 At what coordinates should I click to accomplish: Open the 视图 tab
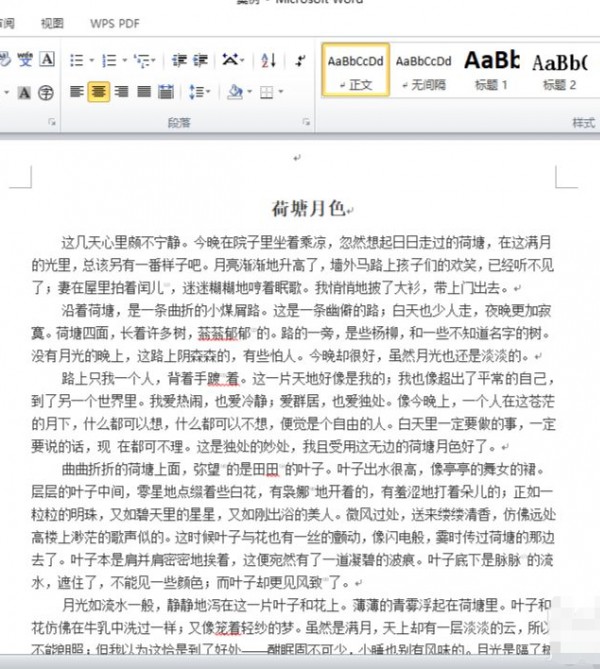click(52, 23)
